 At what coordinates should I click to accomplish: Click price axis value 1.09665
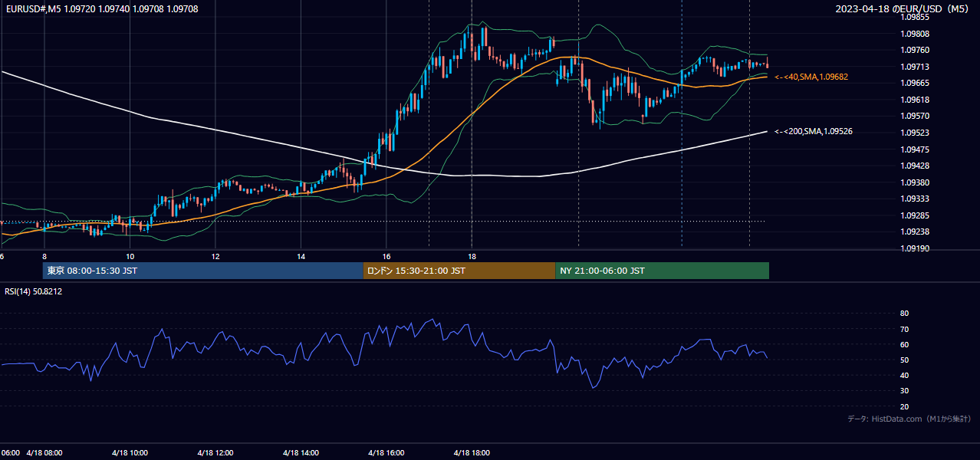pos(914,84)
